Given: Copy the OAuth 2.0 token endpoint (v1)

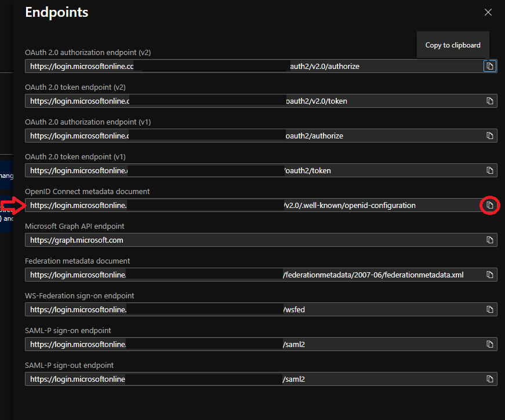Looking at the screenshot, I should pos(490,170).
